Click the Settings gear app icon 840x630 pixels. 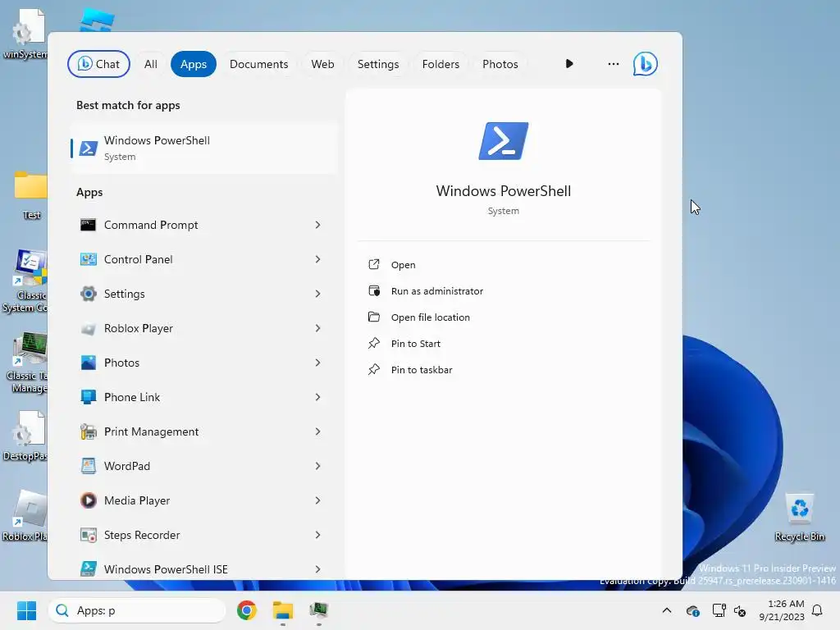88,294
